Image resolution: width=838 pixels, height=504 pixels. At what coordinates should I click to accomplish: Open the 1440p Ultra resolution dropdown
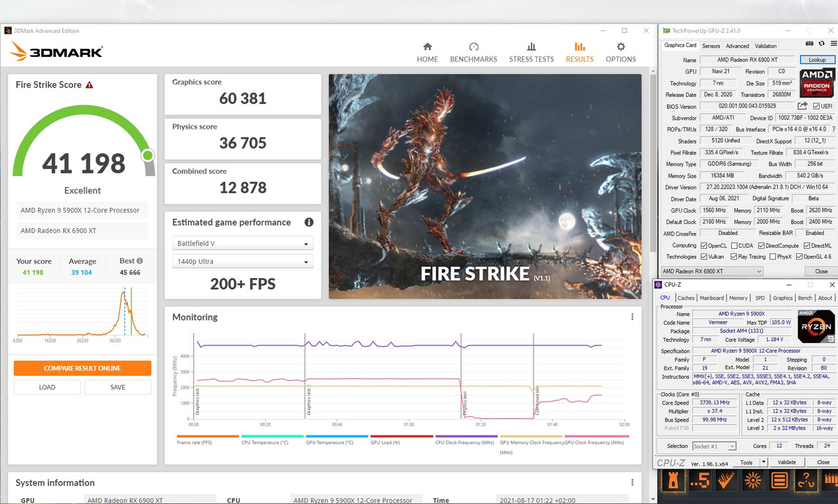243,262
